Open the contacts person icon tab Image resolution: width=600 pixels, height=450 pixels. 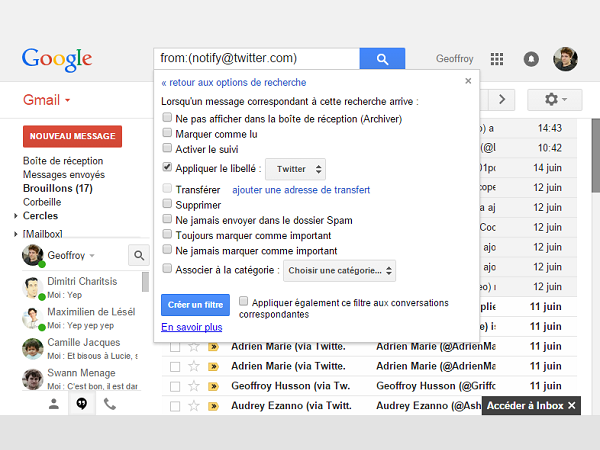(54, 404)
